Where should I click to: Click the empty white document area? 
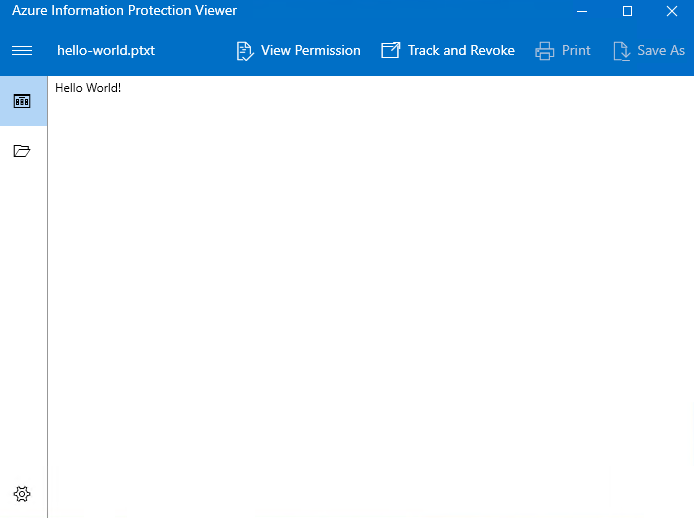point(370,300)
